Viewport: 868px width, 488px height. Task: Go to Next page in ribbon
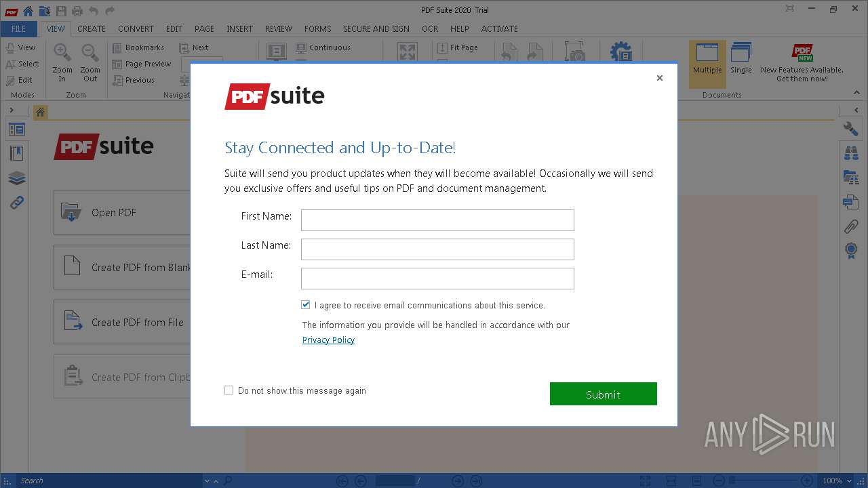point(194,47)
